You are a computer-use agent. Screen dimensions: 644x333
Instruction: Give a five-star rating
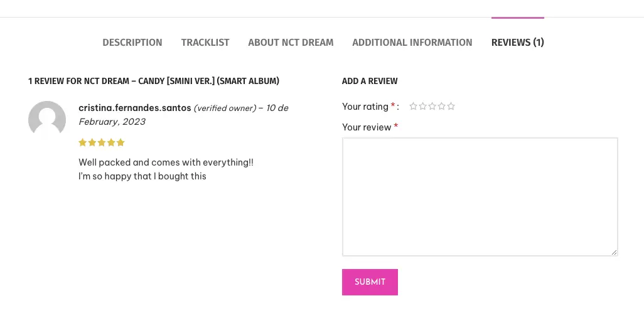click(x=451, y=107)
